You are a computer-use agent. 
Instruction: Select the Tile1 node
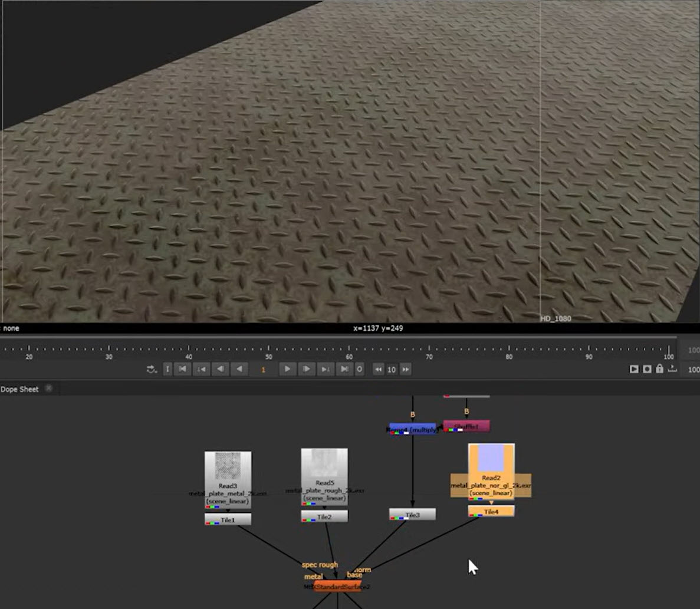pos(228,519)
